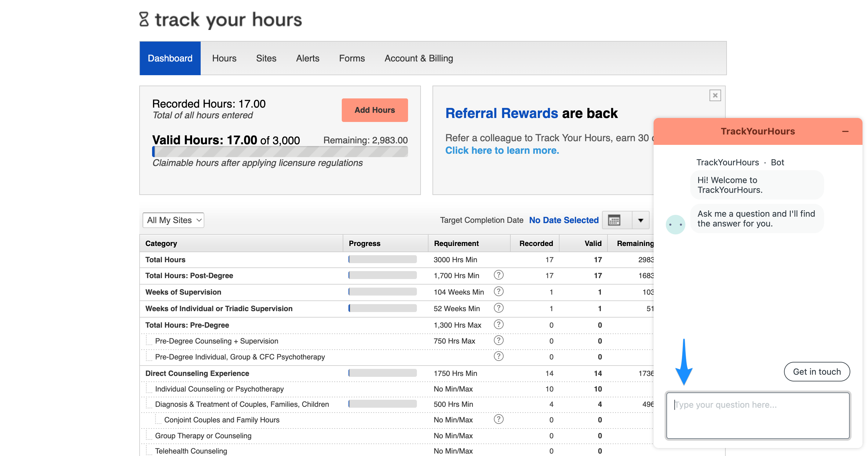Click Direct Counseling Experience progress bar

tap(382, 373)
